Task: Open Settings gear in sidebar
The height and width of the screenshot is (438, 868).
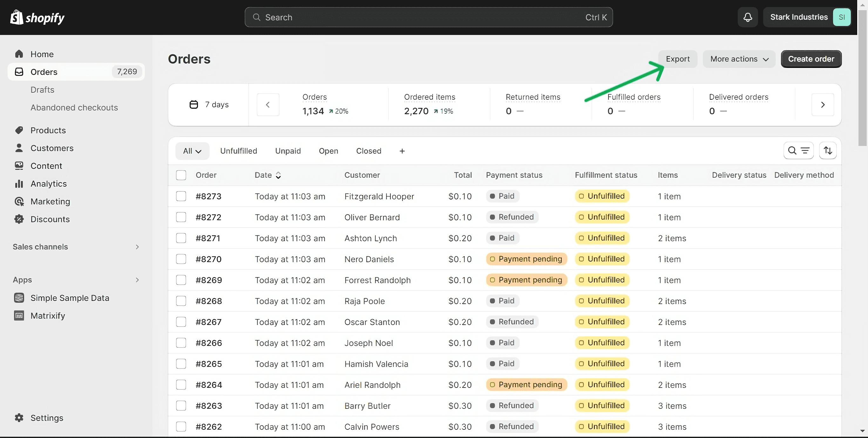Action: pos(19,418)
